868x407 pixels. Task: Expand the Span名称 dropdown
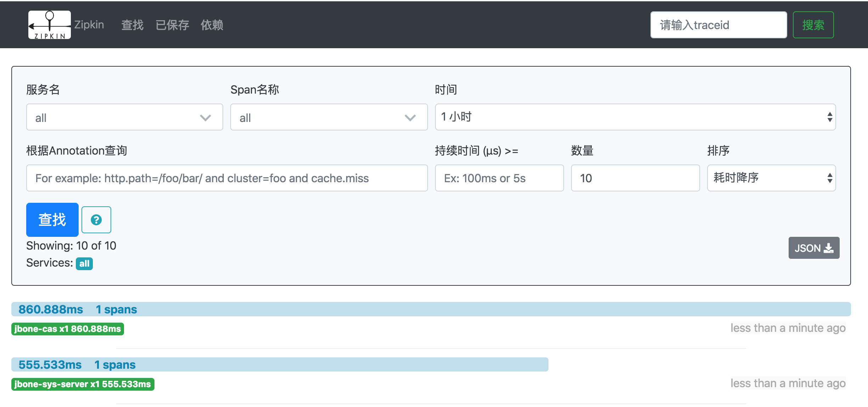point(329,117)
